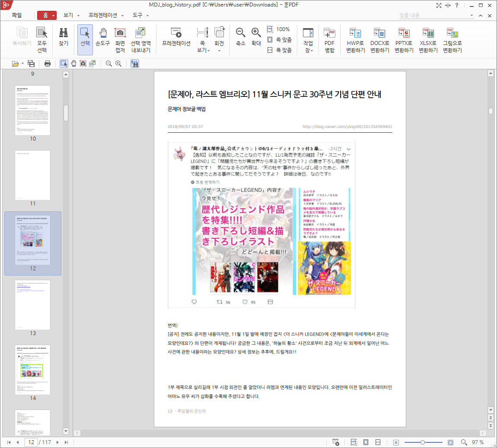Image resolution: width=497 pixels, height=448 pixels.
Task: Click the quick toolbar camera capture icon
Action: pyautogui.click(x=83, y=64)
